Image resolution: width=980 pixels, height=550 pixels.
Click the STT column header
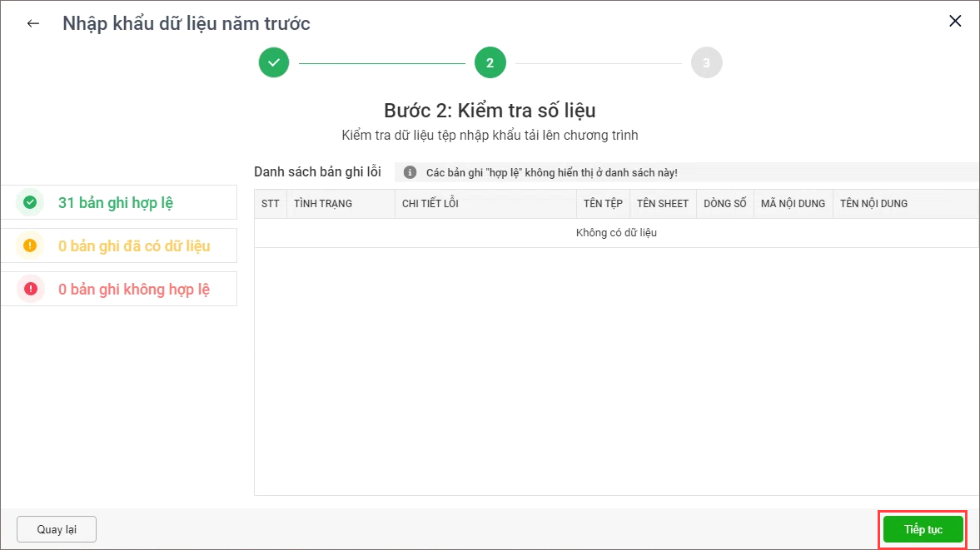(x=271, y=204)
